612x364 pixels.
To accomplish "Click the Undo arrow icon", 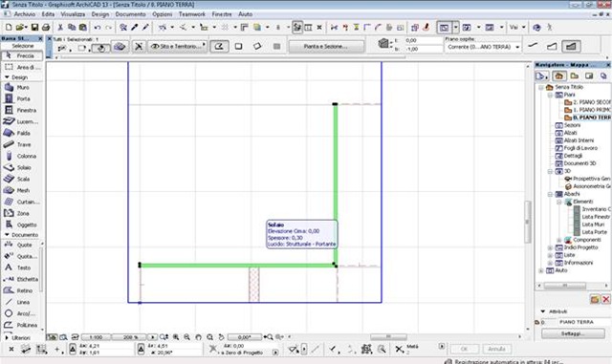I will click(98, 28).
